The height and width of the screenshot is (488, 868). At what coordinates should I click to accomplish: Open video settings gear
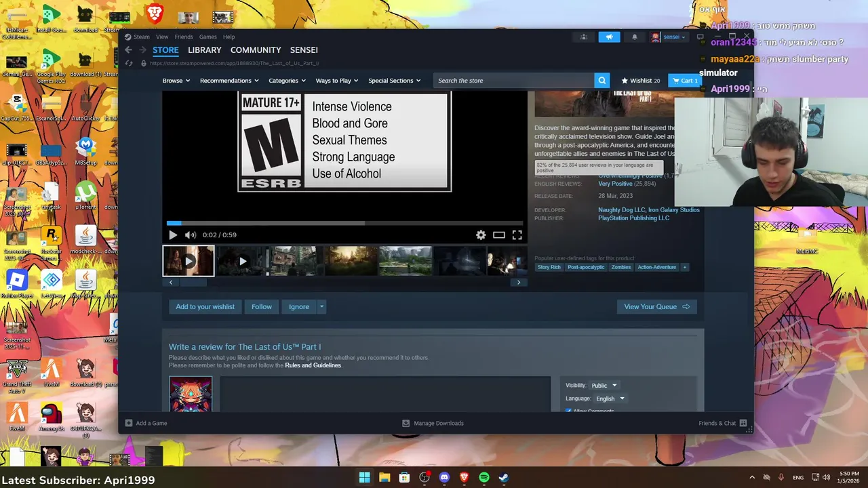click(481, 235)
